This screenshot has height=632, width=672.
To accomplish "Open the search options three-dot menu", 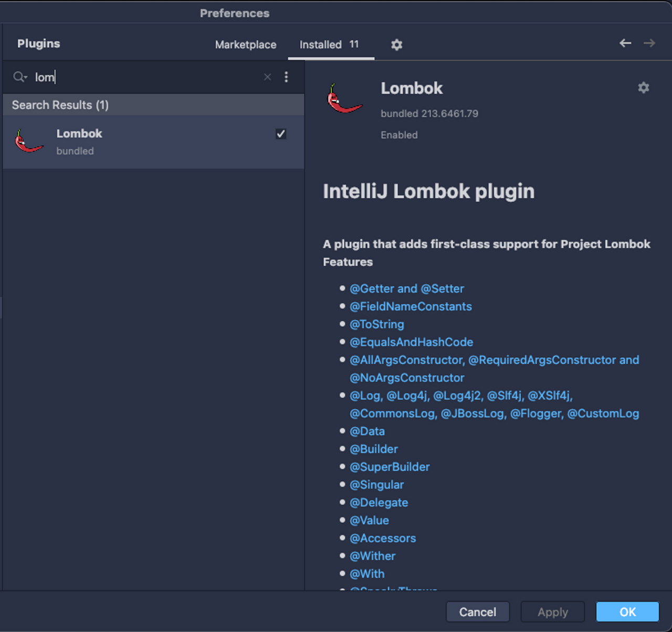I will tap(286, 77).
